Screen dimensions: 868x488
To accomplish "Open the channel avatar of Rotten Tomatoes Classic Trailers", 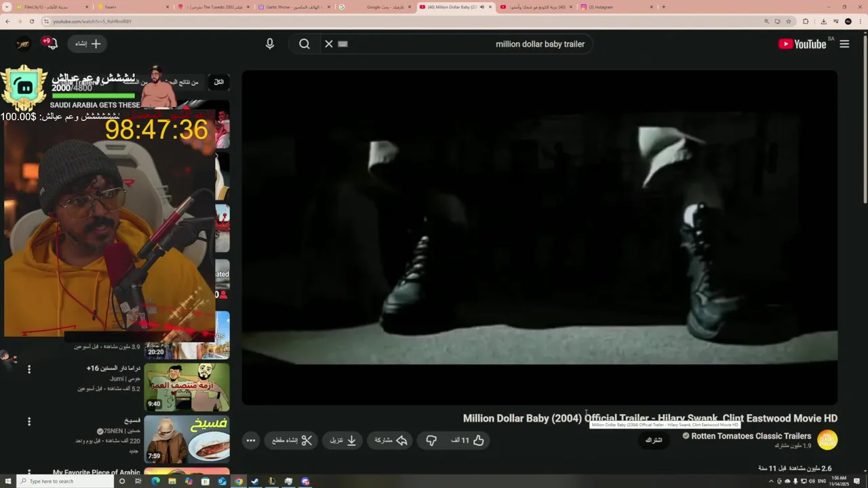I will click(827, 440).
